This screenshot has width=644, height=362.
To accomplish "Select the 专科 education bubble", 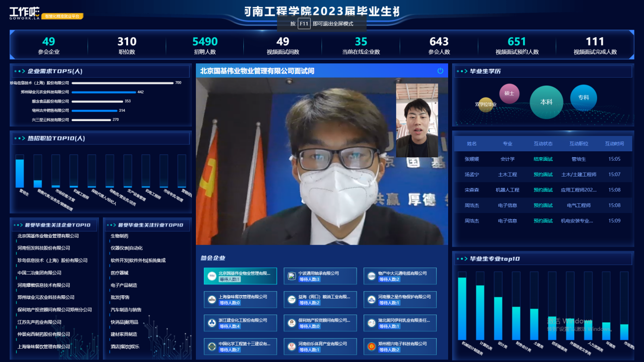I will (x=584, y=97).
